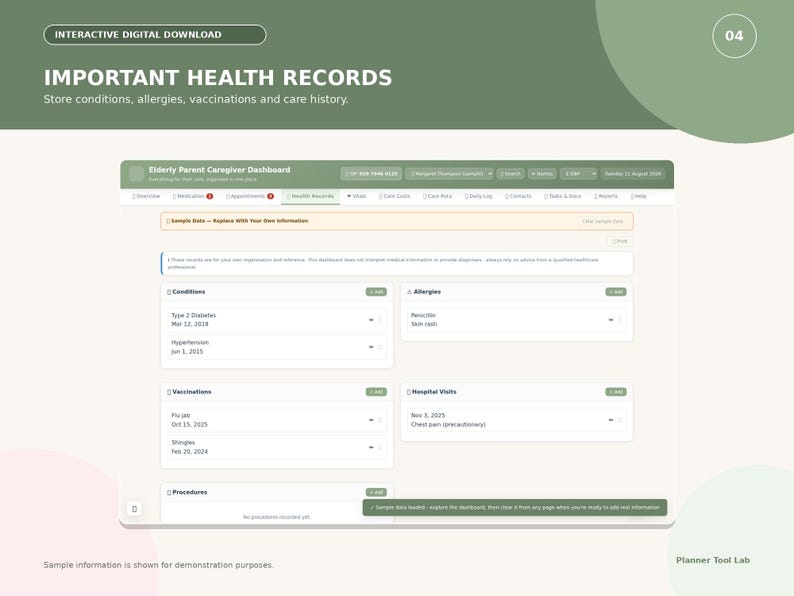
Task: Dismiss the 'Sample data loaded' toast notification
Action: pyautogui.click(x=514, y=507)
